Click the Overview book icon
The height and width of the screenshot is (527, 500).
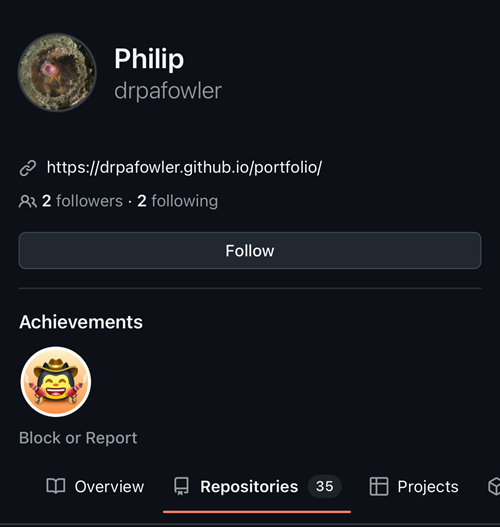(56, 486)
